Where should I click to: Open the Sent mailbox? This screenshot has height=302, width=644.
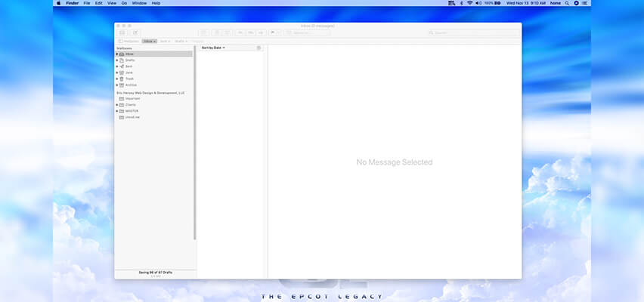click(x=128, y=66)
